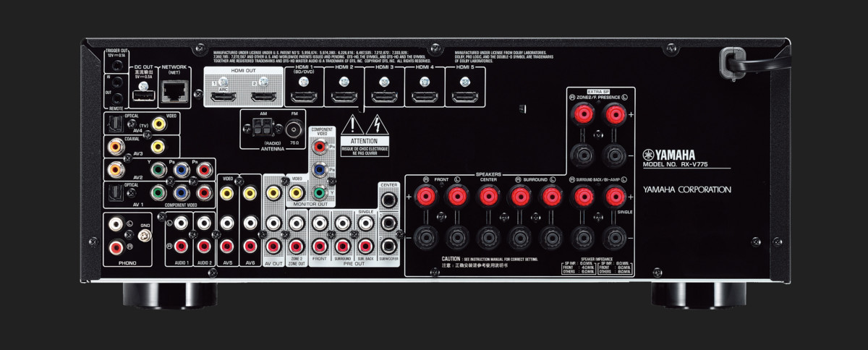
Task: Click the CENTER red speaker terminal
Action: point(488,195)
